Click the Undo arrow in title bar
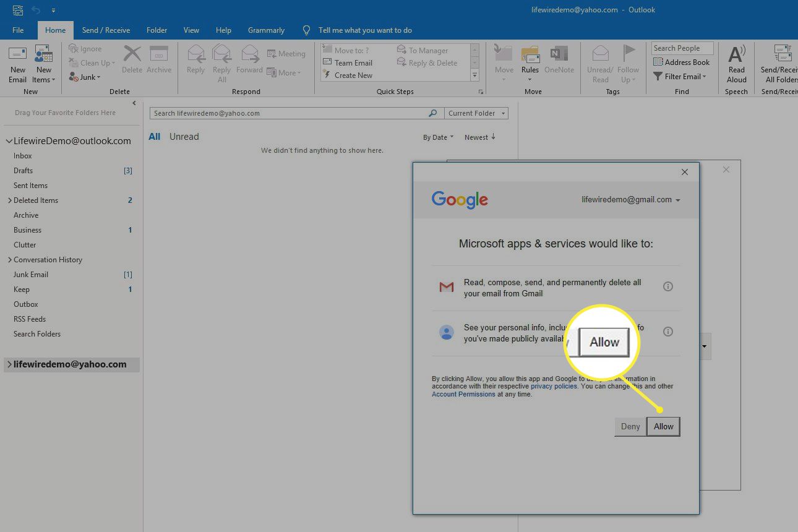The height and width of the screenshot is (532, 798). pos(36,10)
